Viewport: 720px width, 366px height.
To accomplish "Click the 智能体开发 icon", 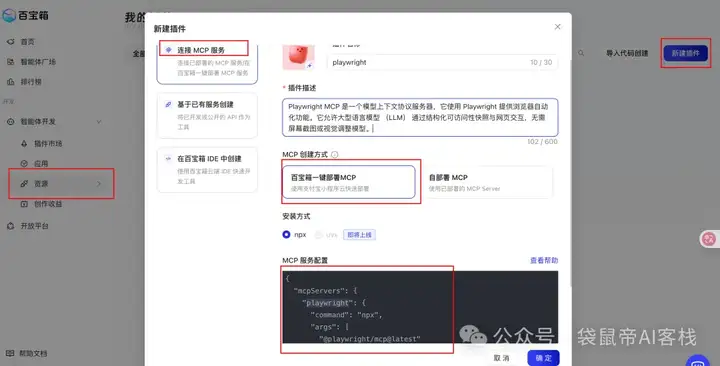I will 11,122.
